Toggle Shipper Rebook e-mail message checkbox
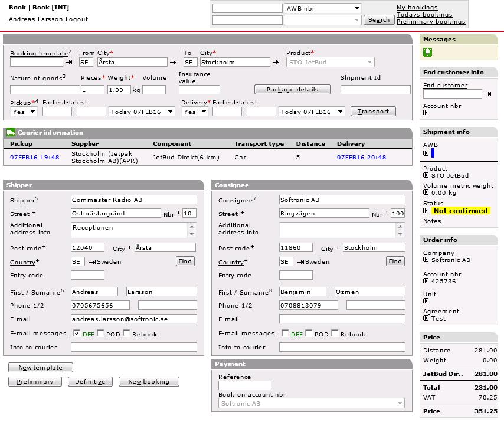This screenshot has width=504, height=425. [x=126, y=333]
